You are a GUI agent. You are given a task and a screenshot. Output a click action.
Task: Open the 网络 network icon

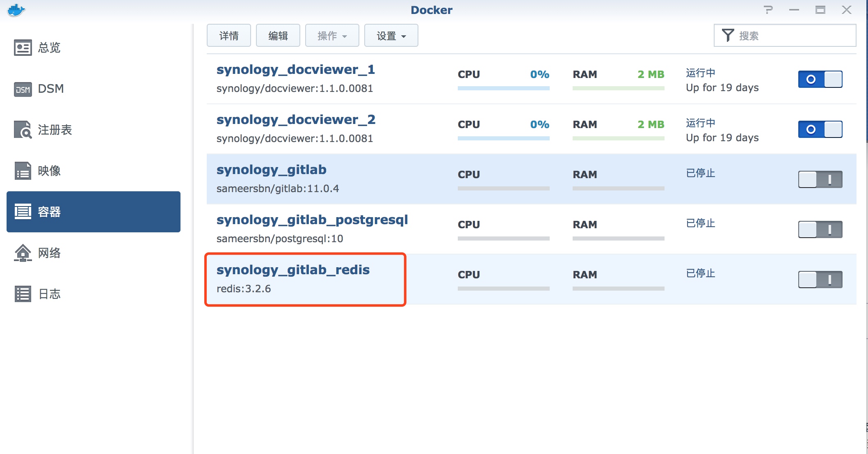tap(23, 253)
